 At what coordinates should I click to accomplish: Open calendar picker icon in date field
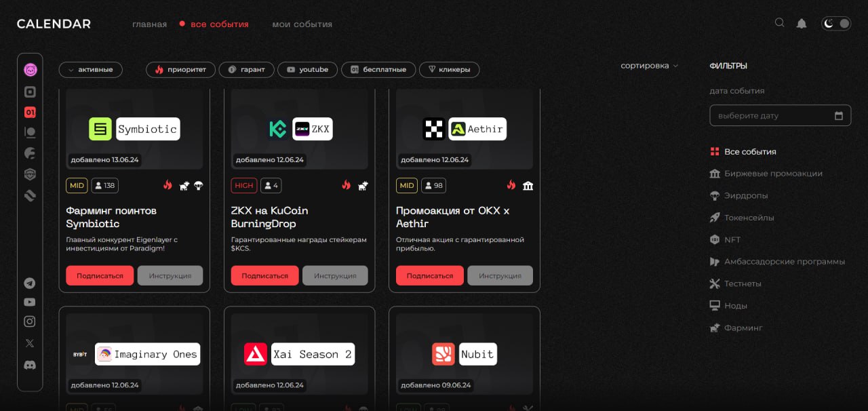[839, 115]
